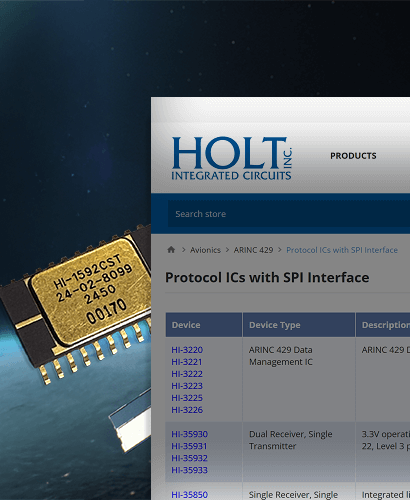Open device HI-35931
Viewport: 410px width, 500px height.
point(189,446)
